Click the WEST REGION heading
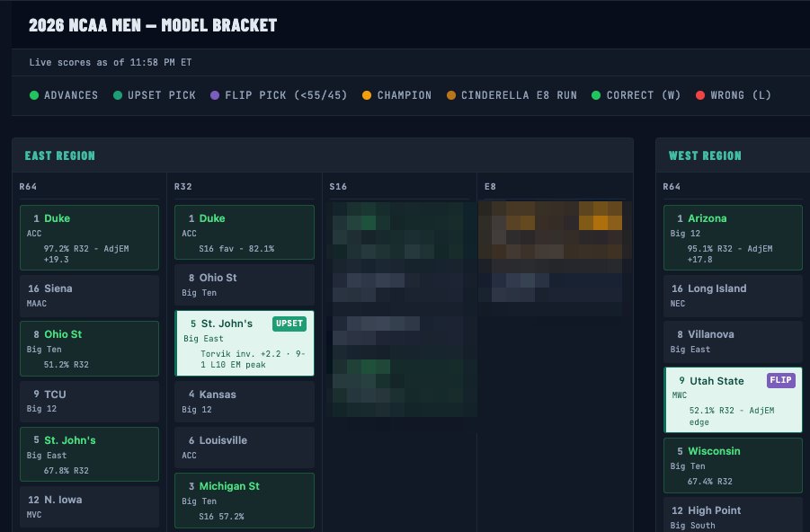Viewport: 810px width, 532px height. pos(705,155)
